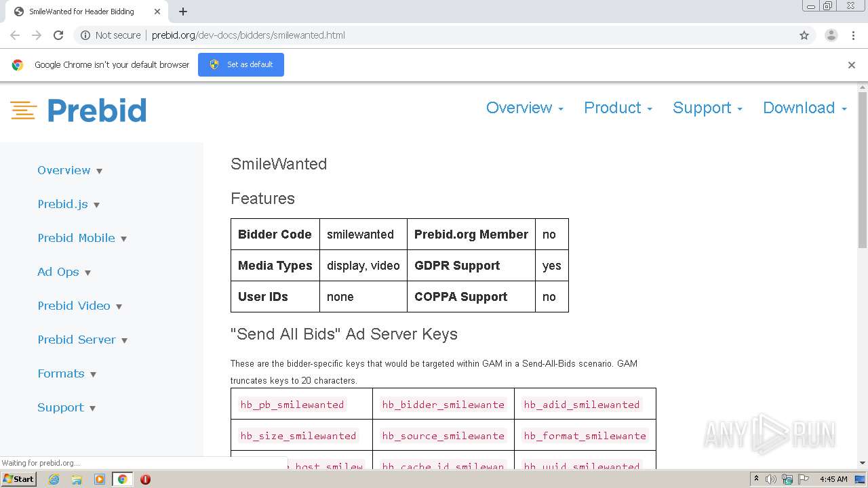Click the scrollbar down arrow
Viewport: 868px width, 488px height.
(863, 463)
